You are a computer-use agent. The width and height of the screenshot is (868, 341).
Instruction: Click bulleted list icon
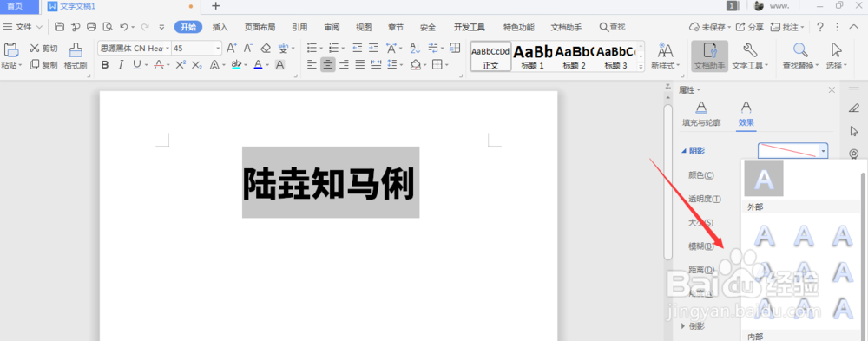tap(312, 49)
